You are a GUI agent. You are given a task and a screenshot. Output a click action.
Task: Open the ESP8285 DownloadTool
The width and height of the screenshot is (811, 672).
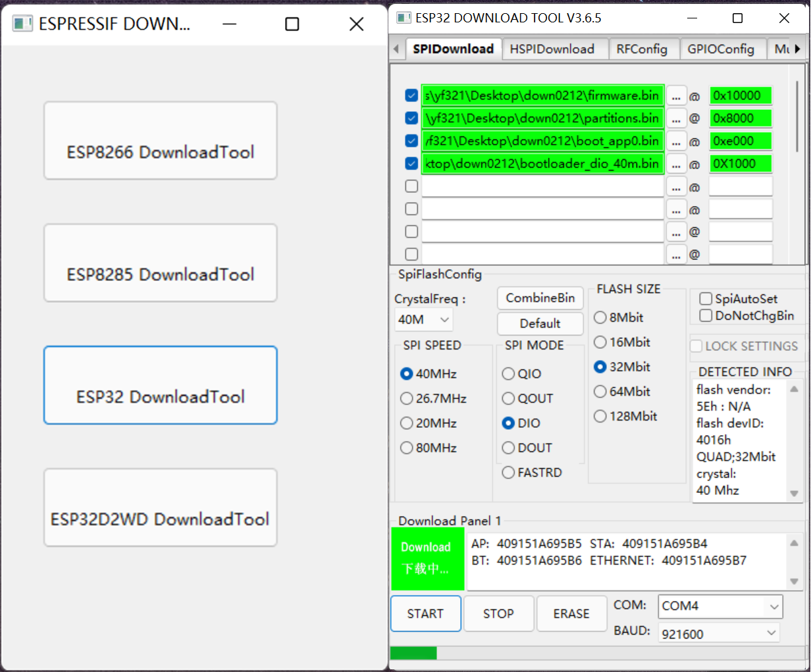[161, 263]
